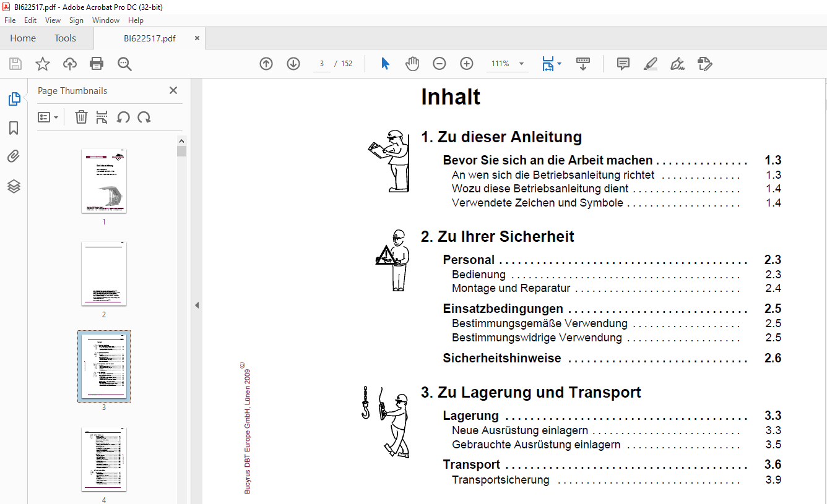Viewport: 827px width, 504px height.
Task: Open the Add comment sticky note tool
Action: (623, 64)
